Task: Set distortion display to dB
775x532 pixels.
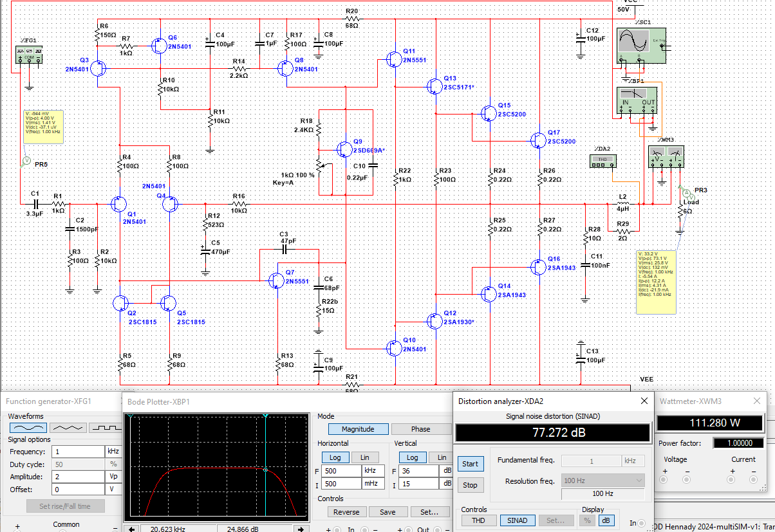Action: click(607, 520)
